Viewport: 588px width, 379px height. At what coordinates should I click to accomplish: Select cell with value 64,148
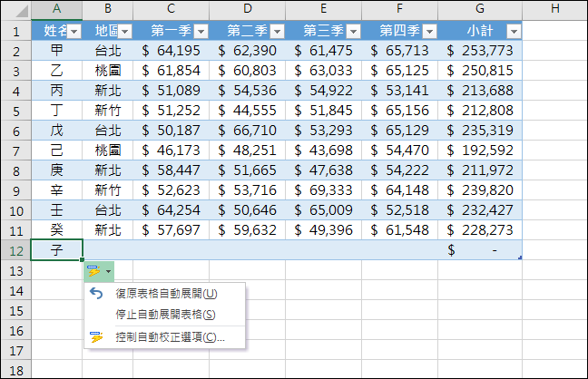coord(400,190)
